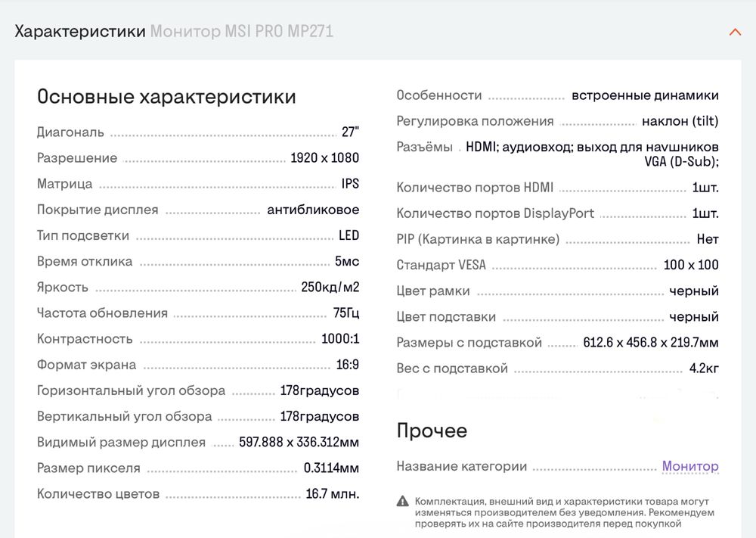Viewport: 756px width, 538px height.
Task: Select the Цвет рамки value черный
Action: 694,291
